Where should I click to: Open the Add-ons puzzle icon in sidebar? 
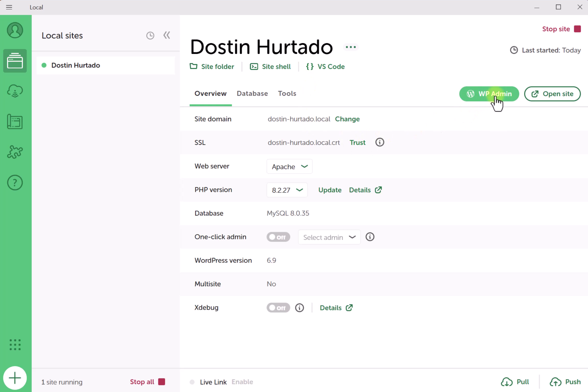pyautogui.click(x=15, y=152)
